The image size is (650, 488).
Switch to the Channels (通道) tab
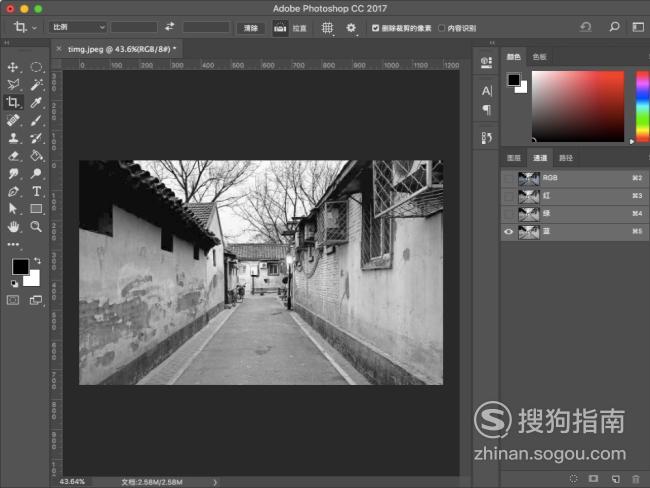pos(540,158)
